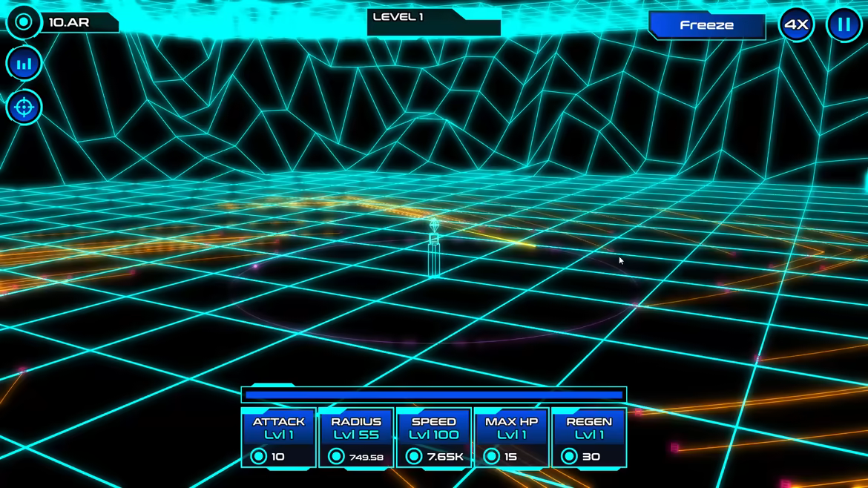This screenshot has width=868, height=488.
Task: Click the coin icon next to cost 7.65K
Action: tap(413, 456)
